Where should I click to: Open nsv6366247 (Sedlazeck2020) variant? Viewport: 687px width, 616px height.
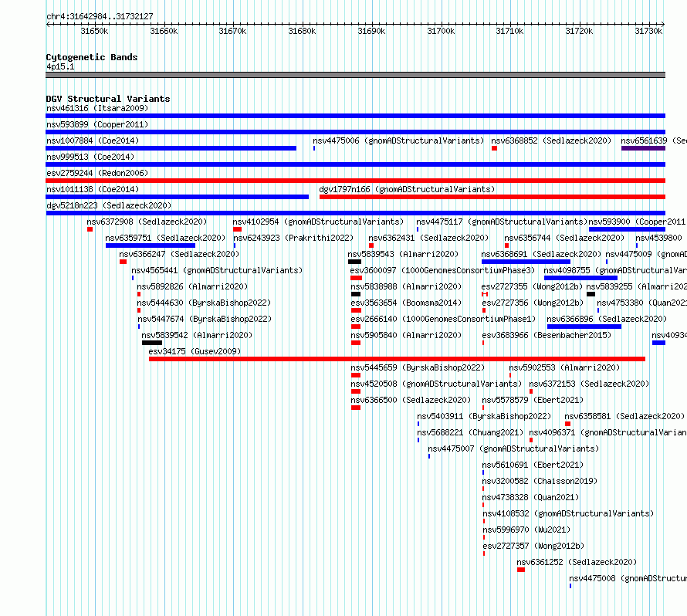point(179,254)
